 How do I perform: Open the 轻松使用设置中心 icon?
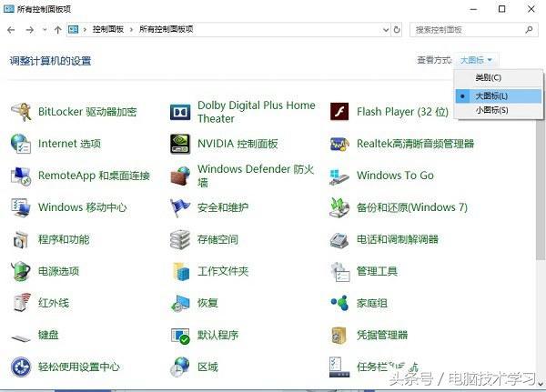click(x=21, y=367)
